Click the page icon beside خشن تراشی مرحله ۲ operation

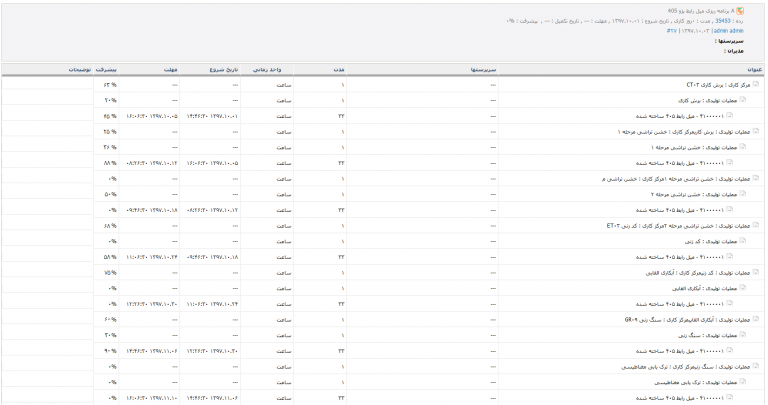point(743,194)
